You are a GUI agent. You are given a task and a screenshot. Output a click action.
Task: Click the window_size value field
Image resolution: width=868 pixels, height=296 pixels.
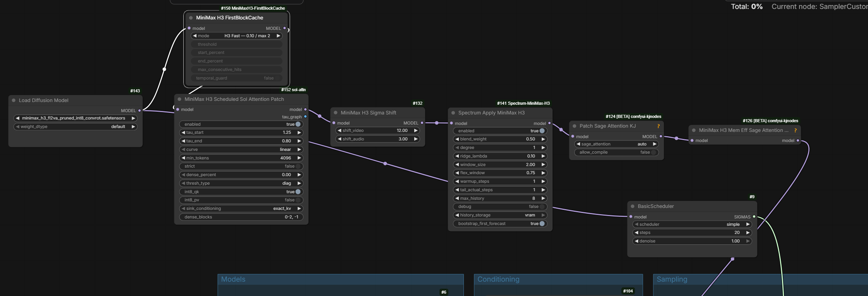tap(500, 164)
